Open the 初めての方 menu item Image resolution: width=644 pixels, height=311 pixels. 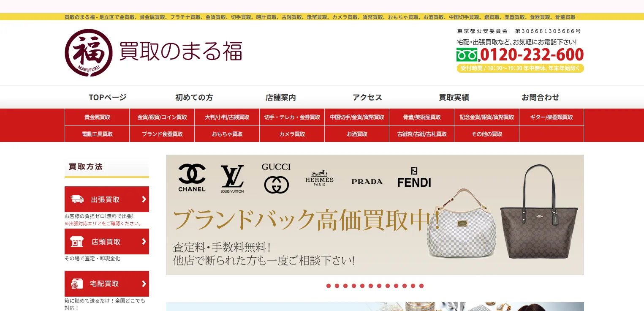tap(194, 97)
